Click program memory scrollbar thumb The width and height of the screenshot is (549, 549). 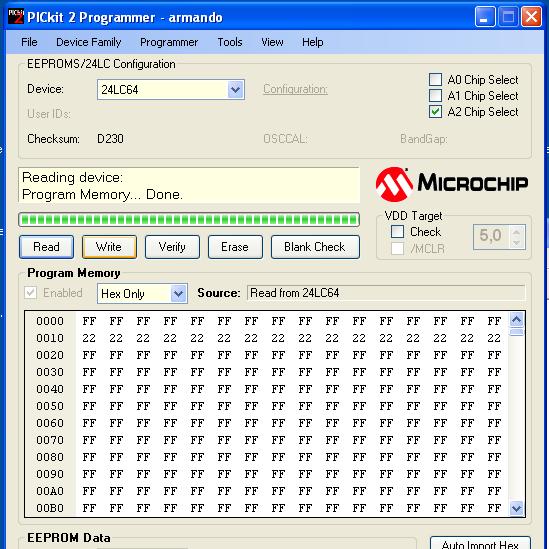point(516,332)
